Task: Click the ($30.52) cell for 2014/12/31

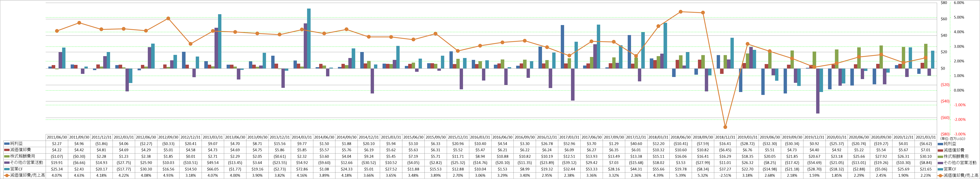Action: (x=369, y=163)
